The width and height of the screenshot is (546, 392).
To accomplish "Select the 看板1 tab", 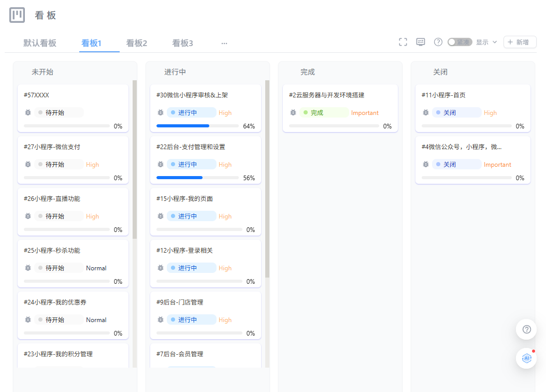I will (x=91, y=43).
